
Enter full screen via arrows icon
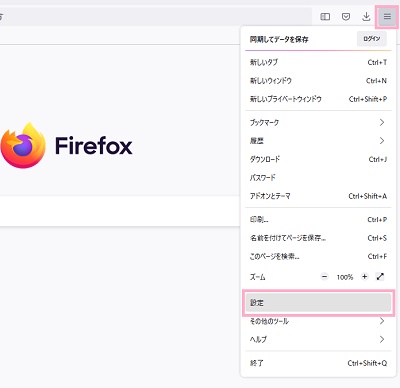(x=380, y=277)
